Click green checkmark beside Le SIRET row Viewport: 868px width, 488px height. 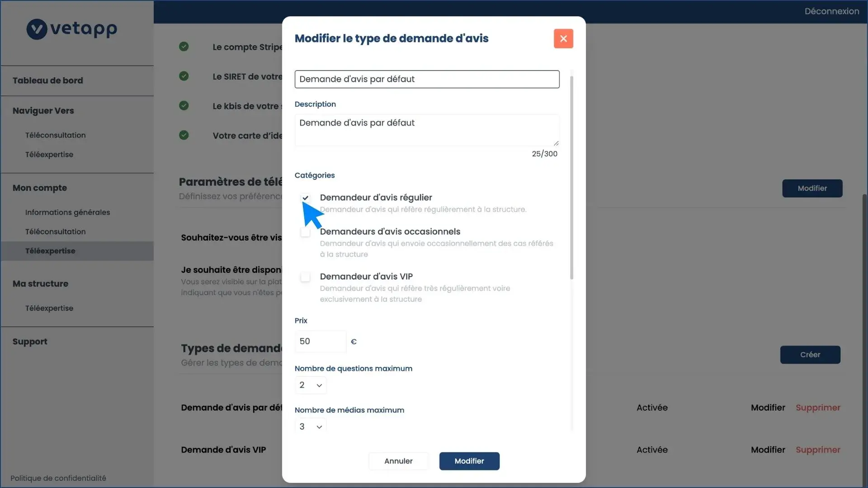tap(184, 76)
